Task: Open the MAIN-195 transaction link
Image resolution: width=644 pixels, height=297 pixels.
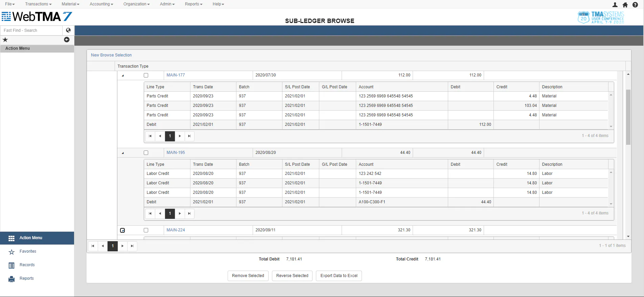Action: [176, 153]
